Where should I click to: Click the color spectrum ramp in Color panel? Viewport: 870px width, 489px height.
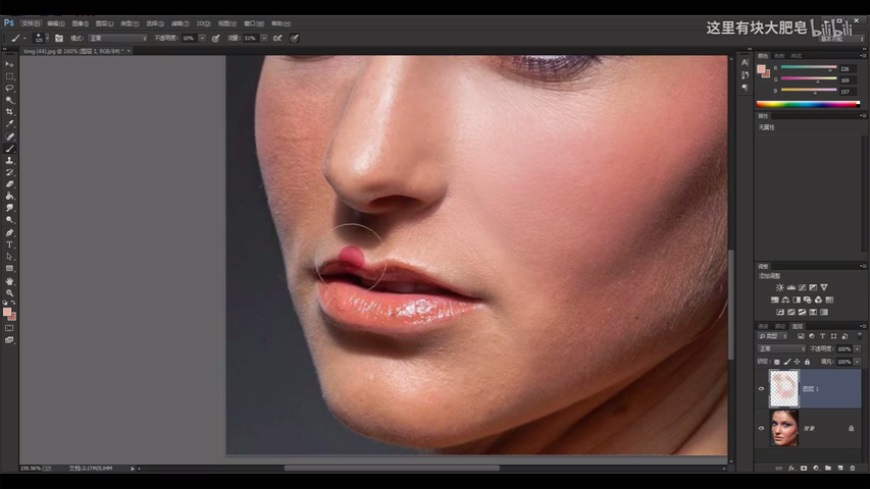click(x=806, y=103)
